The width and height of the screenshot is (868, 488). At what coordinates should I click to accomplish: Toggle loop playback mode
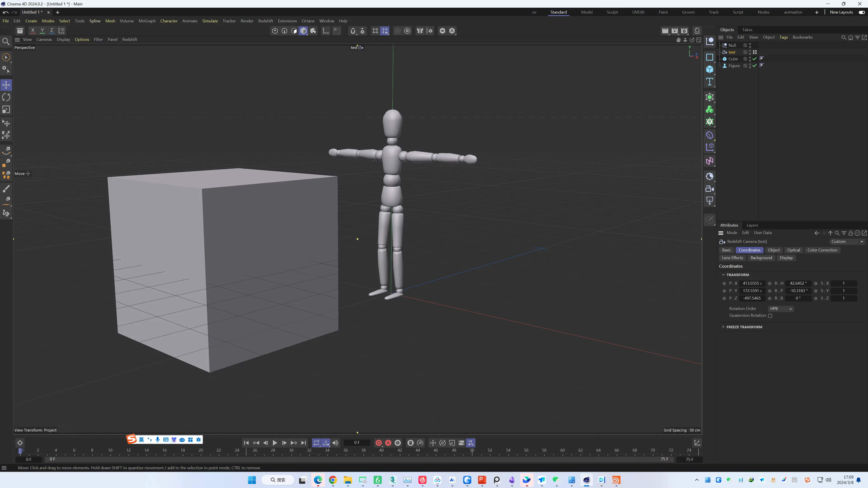316,443
